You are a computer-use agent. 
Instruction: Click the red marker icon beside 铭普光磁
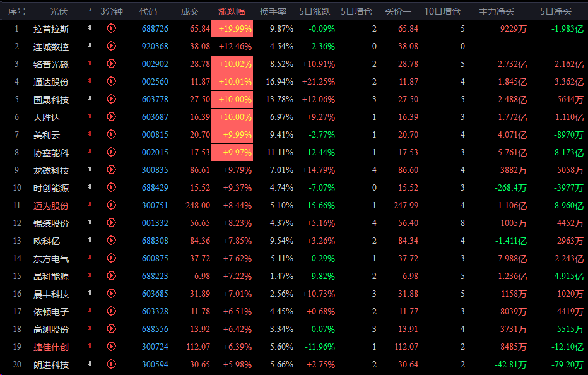coord(90,64)
